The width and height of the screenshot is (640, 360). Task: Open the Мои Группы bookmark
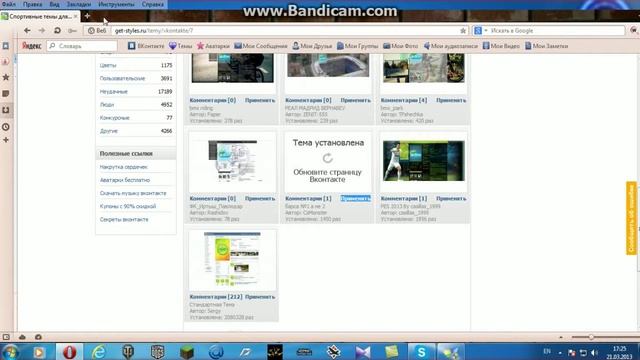[x=358, y=46]
